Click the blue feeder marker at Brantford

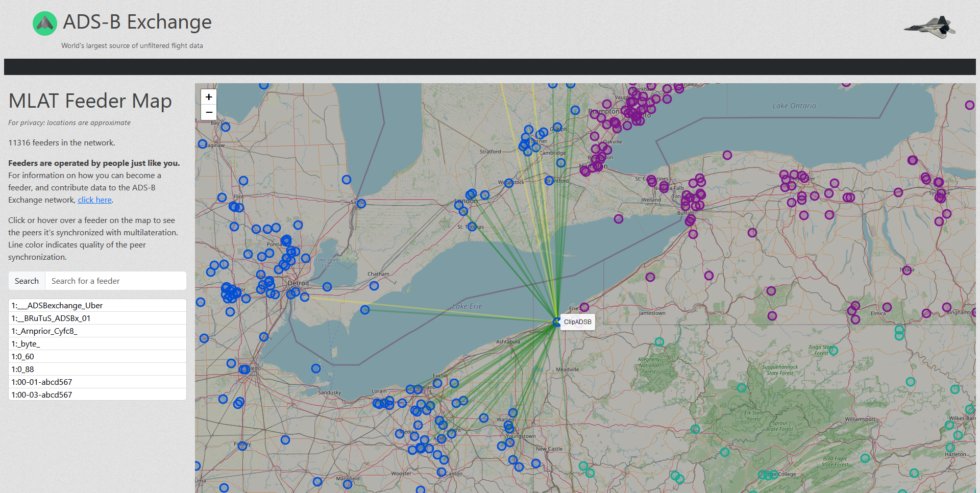(x=549, y=180)
